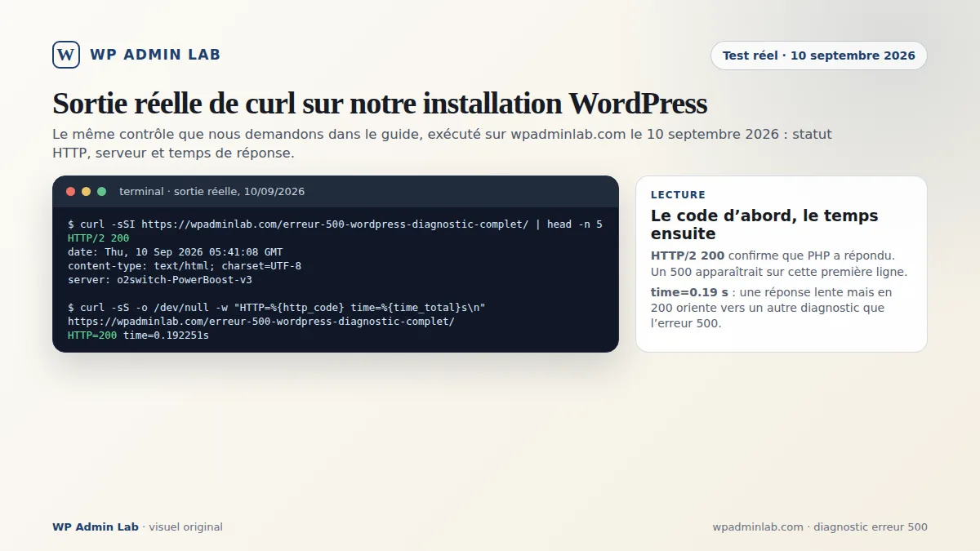Click the red dot in terminal title bar

[x=71, y=192]
